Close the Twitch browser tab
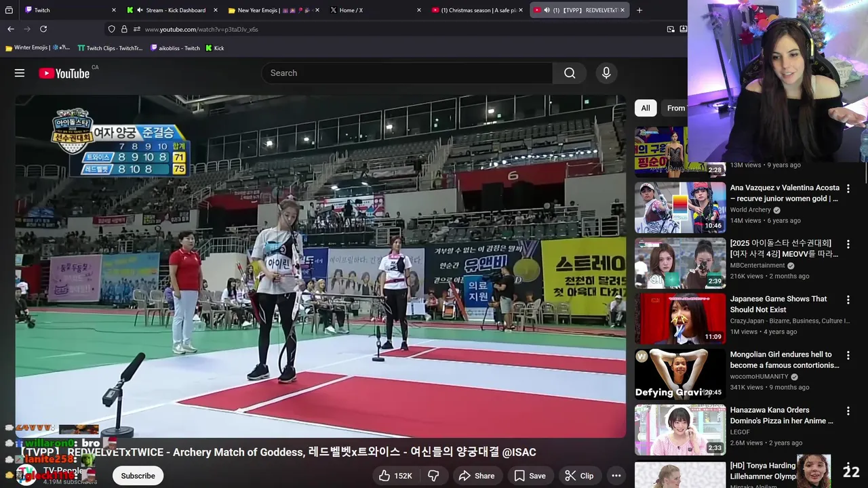 click(x=113, y=10)
